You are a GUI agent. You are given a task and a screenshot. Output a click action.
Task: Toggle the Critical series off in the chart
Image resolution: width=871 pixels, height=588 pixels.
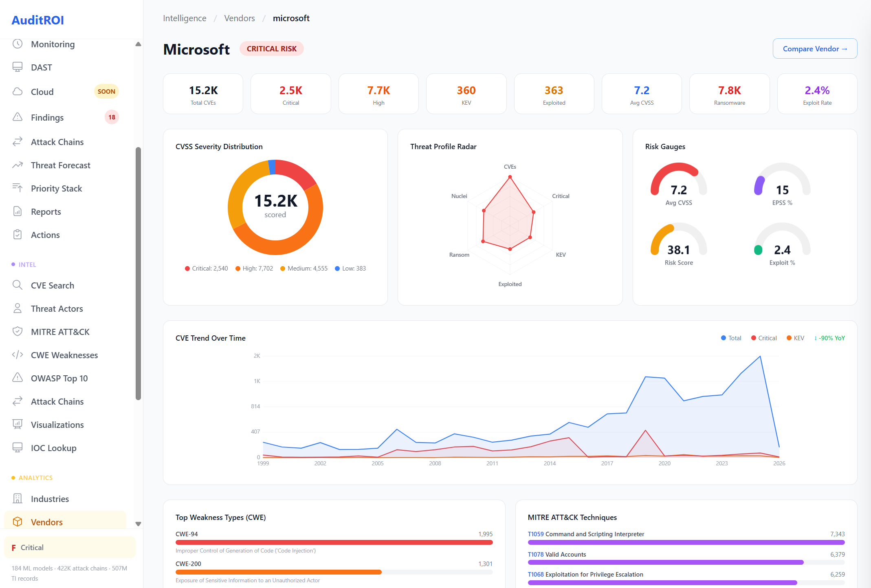[763, 338]
